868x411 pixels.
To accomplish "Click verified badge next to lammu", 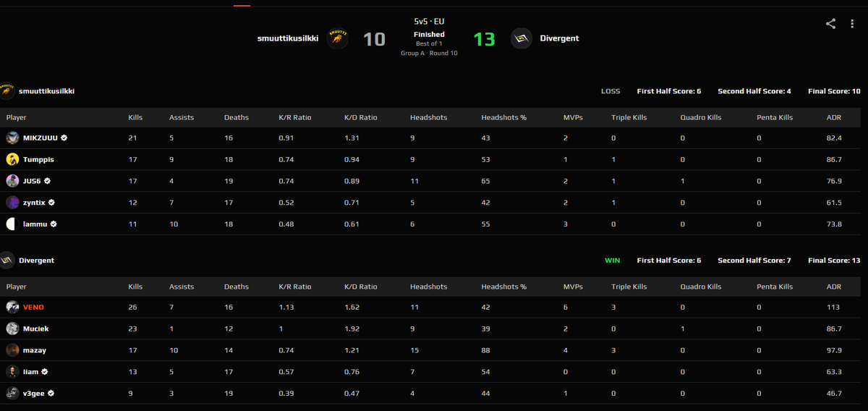I will click(x=54, y=224).
